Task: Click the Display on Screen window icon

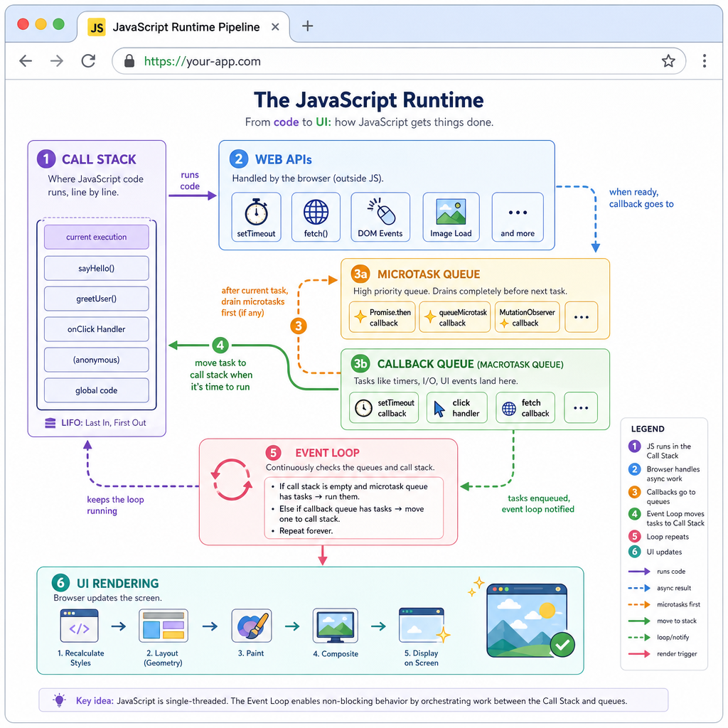Action: [422, 626]
